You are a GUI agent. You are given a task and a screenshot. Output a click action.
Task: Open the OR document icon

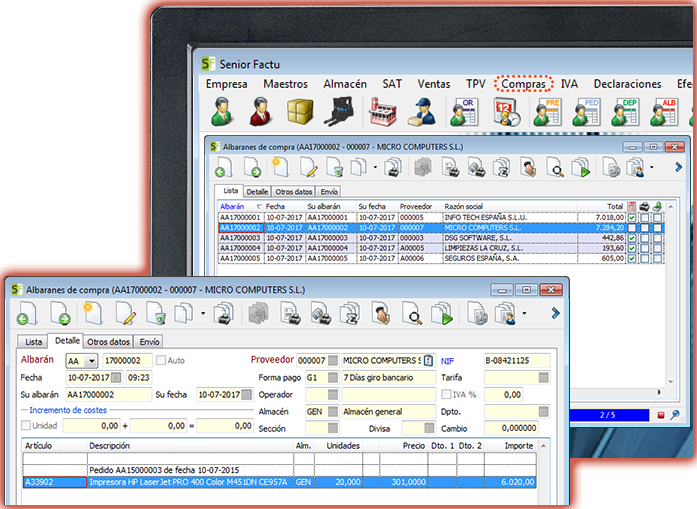[x=464, y=112]
